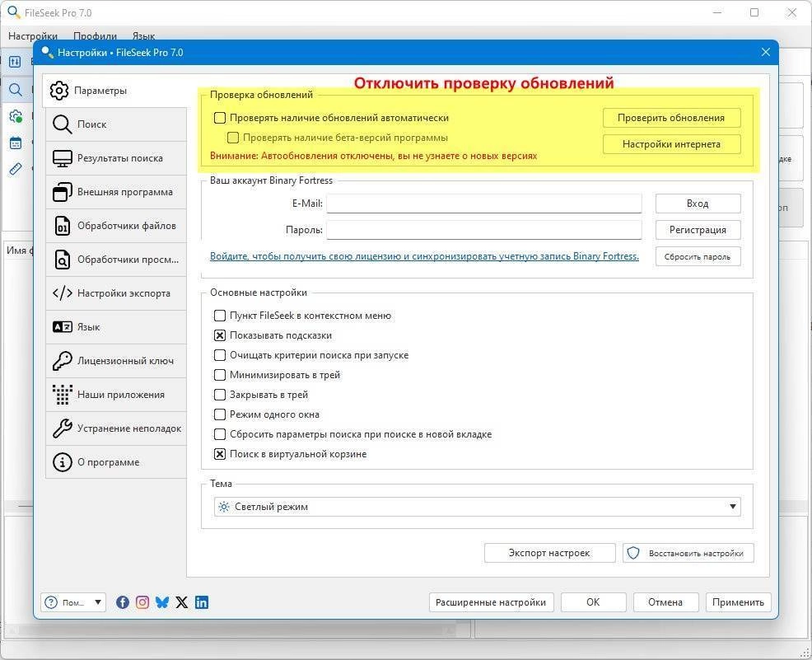
Task: Click Экспорт настроек button
Action: [x=549, y=553]
